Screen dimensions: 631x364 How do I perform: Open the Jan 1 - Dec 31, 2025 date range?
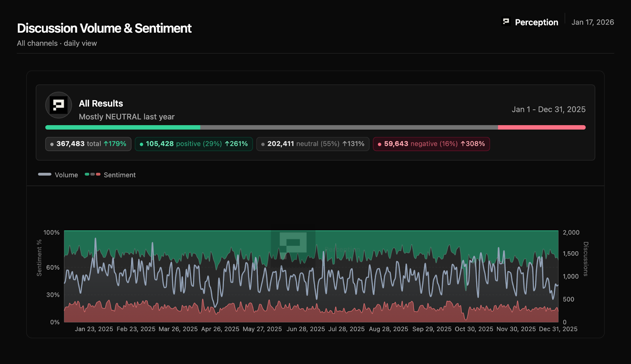click(548, 109)
